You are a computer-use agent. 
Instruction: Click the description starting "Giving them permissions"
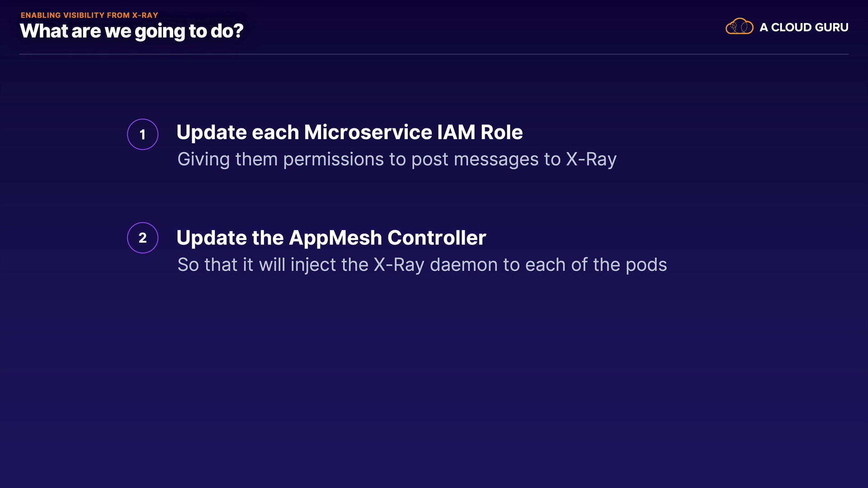coord(396,160)
